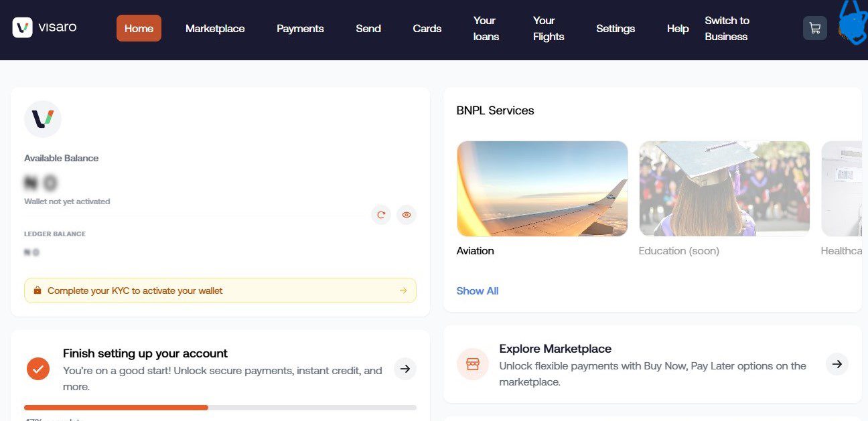Open account setup using arrow button
The height and width of the screenshot is (421, 868).
[x=405, y=368]
